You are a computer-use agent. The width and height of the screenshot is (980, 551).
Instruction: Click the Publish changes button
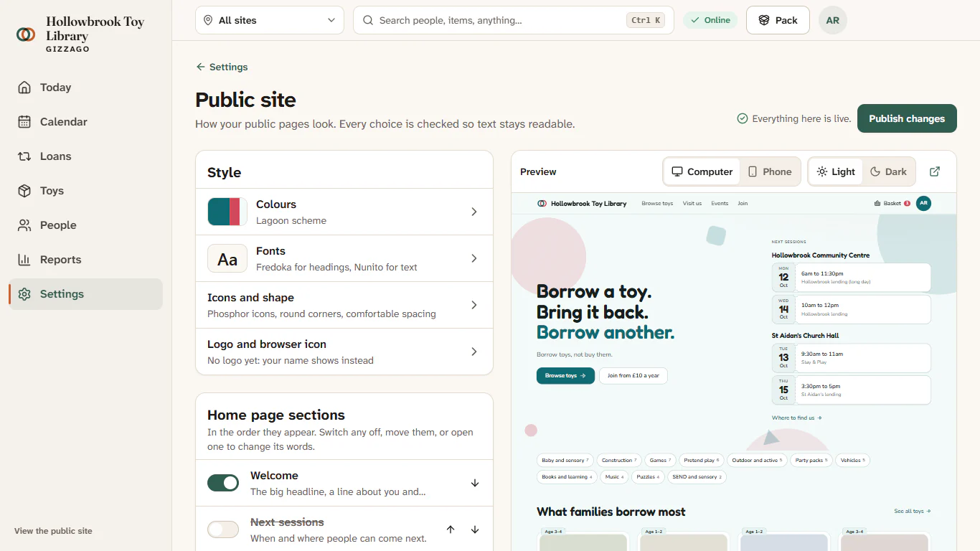coord(907,118)
